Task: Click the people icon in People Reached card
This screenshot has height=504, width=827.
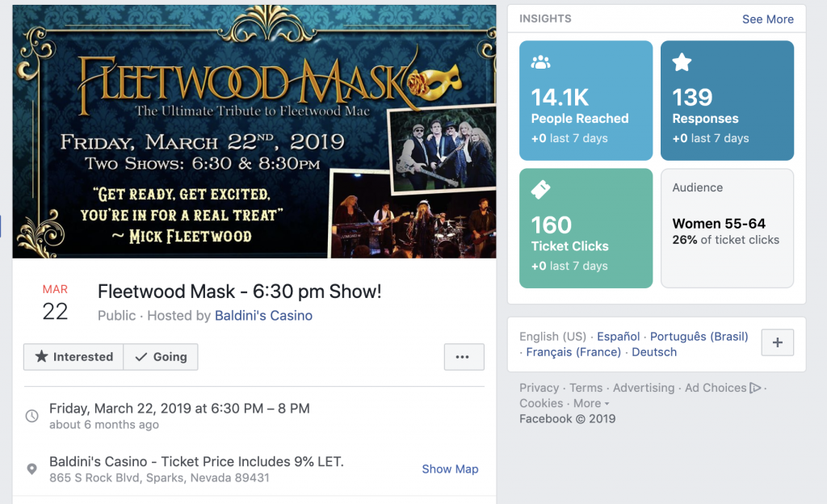Action: 540,62
